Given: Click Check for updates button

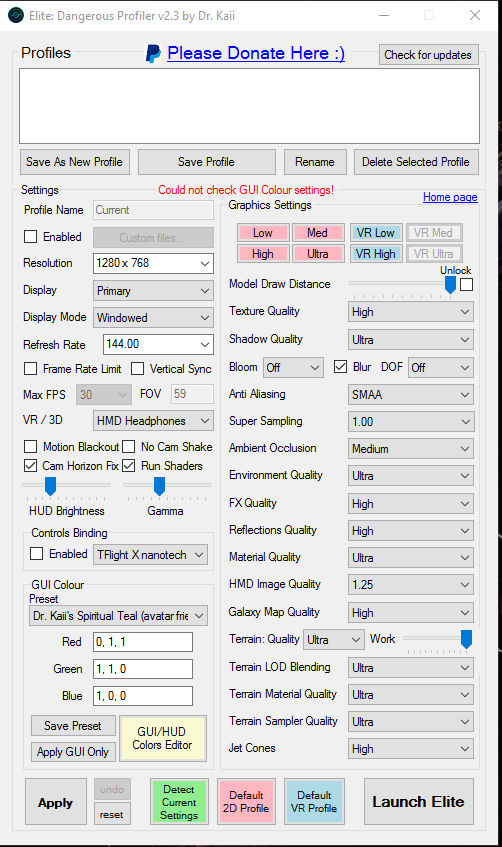Looking at the screenshot, I should pyautogui.click(x=429, y=55).
